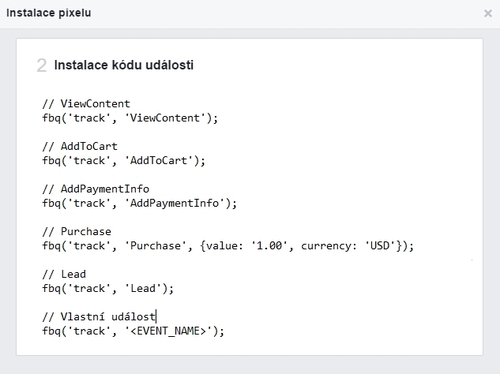Click the Lead comment line
This screenshot has width=500, height=374.
pyautogui.click(x=64, y=274)
